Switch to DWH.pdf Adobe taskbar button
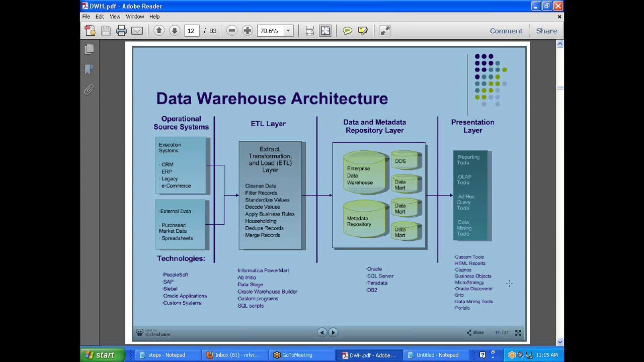 [x=369, y=355]
